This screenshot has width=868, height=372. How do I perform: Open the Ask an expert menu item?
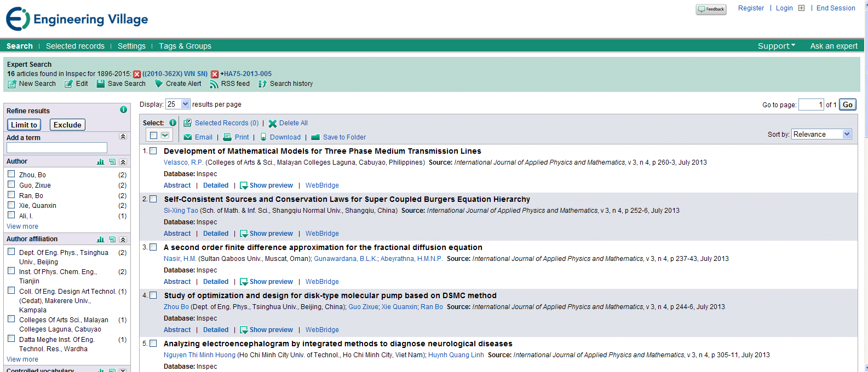coord(834,46)
